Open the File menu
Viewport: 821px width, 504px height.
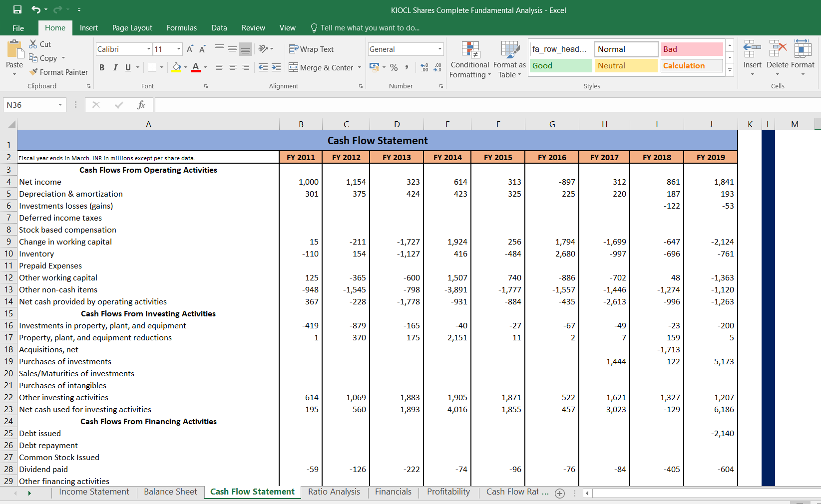tap(18, 28)
